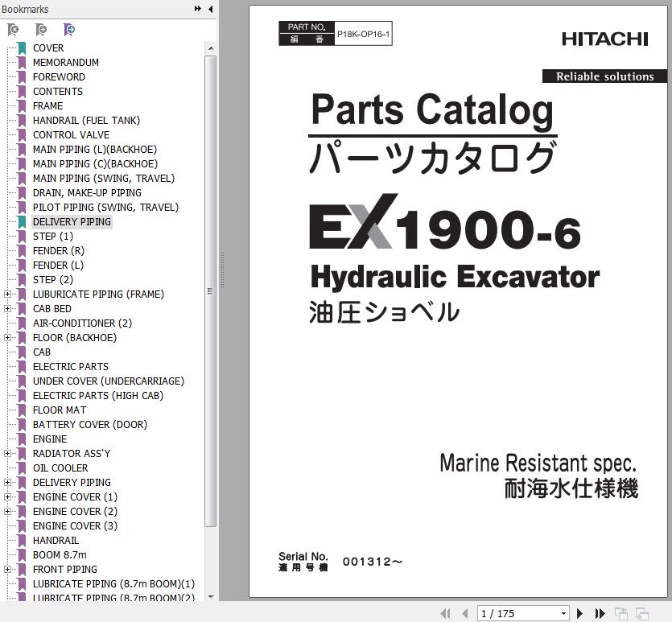Image resolution: width=672 pixels, height=622 pixels.
Task: Select LUBRICATE PIPING (8.7m BOOM)(1) bookmark
Action: tap(113, 584)
